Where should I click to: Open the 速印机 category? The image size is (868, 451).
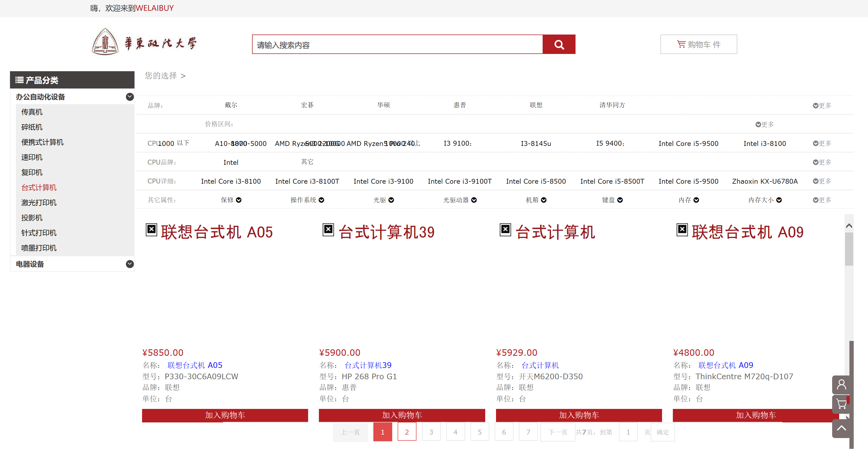32,158
